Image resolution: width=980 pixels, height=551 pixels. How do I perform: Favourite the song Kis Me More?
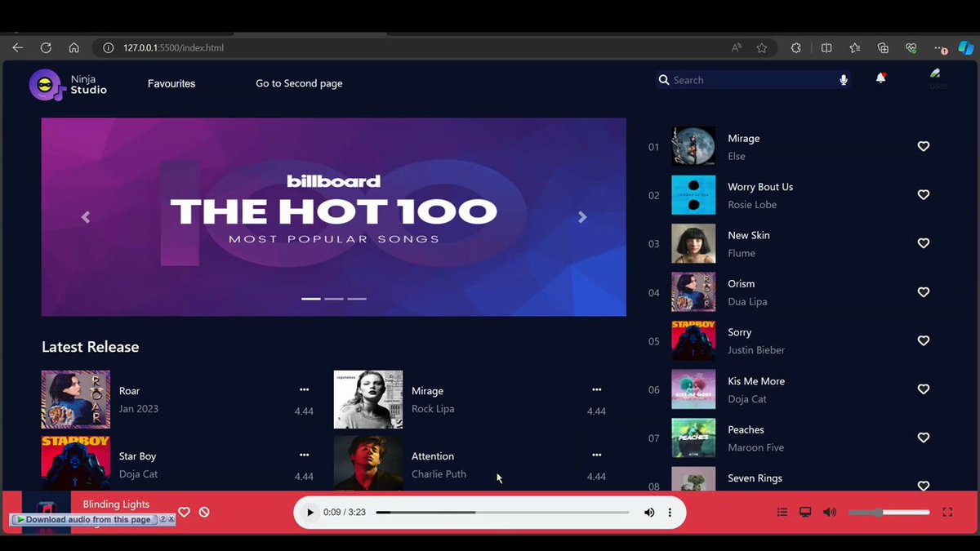pyautogui.click(x=924, y=389)
